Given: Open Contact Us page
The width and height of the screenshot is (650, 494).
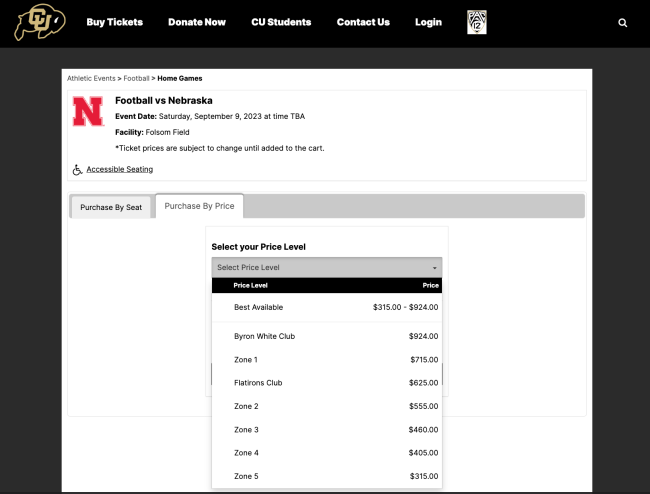Looking at the screenshot, I should click(363, 22).
